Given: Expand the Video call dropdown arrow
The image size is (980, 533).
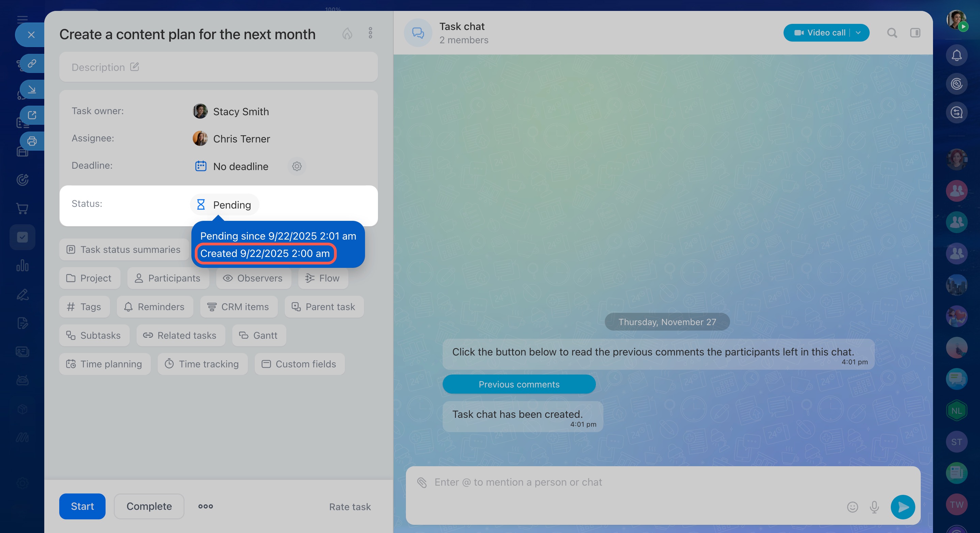Looking at the screenshot, I should coord(858,33).
